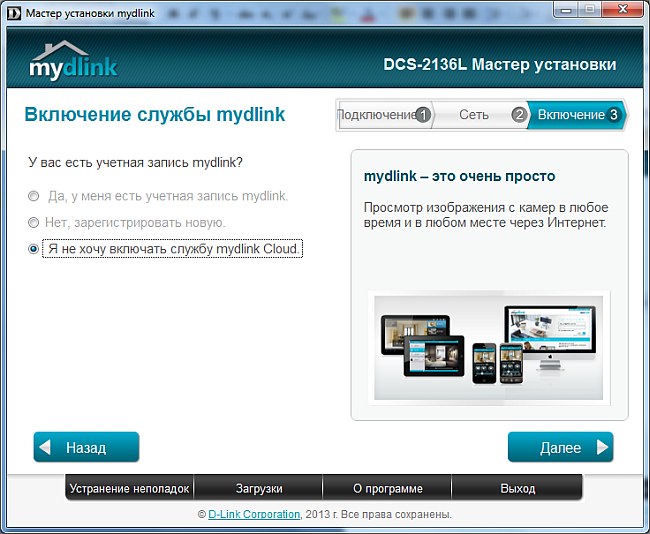Open the Включение wizard step

(570, 115)
